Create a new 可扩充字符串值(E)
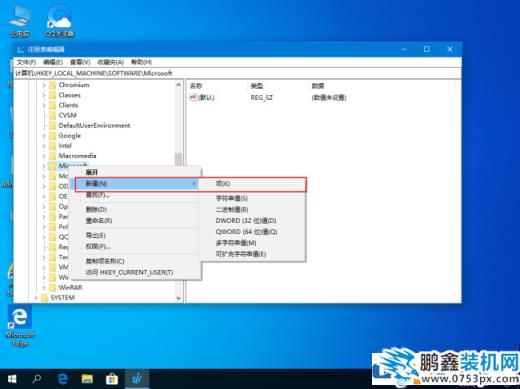 tap(241, 254)
